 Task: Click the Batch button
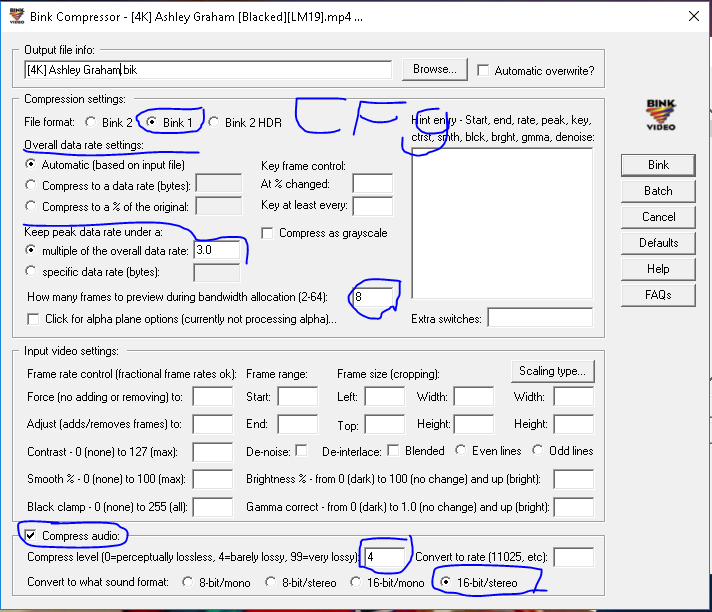[658, 191]
